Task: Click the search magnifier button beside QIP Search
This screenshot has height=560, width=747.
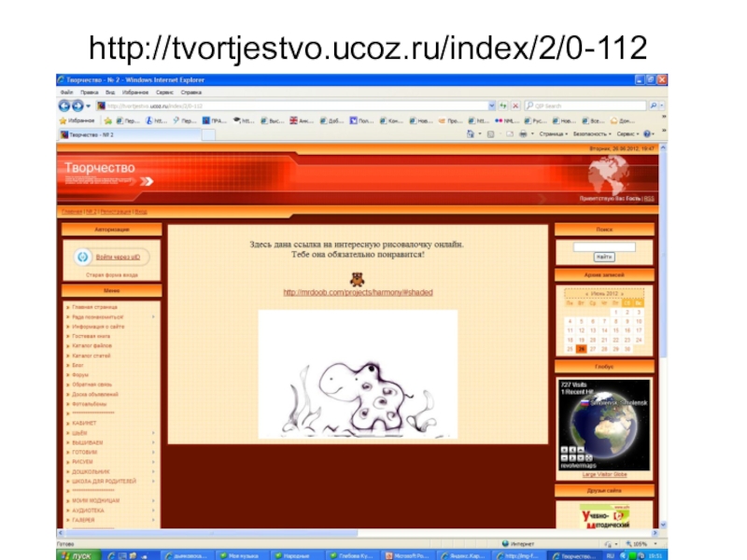Action: (x=653, y=105)
